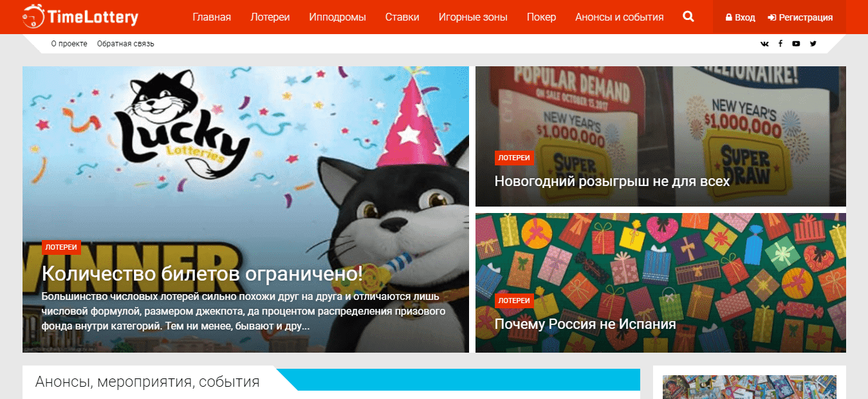868x399 pixels.
Task: Navigate to Игорные зоны
Action: pos(473,17)
